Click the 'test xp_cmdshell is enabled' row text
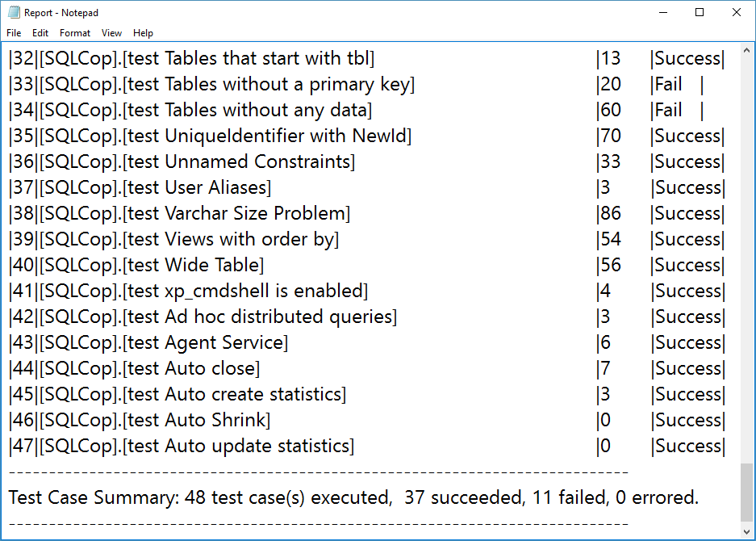Viewport: 756px width, 541px height. [x=188, y=291]
